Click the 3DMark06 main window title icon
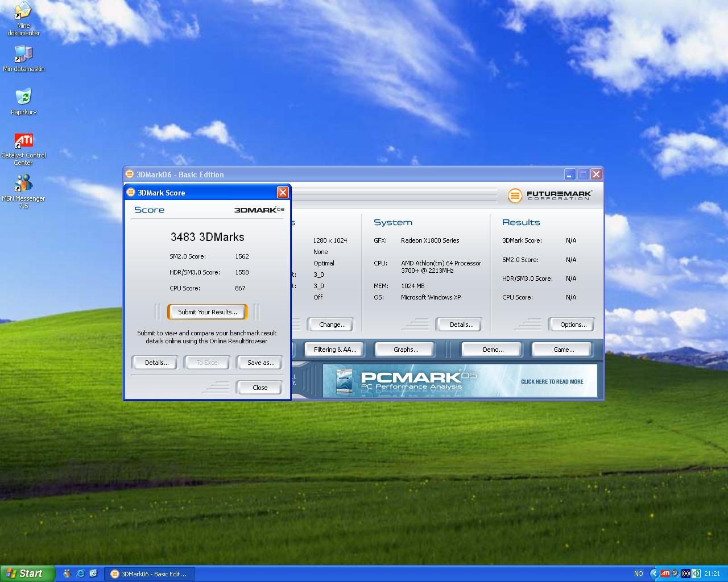Image resolution: width=728 pixels, height=582 pixels. point(130,174)
